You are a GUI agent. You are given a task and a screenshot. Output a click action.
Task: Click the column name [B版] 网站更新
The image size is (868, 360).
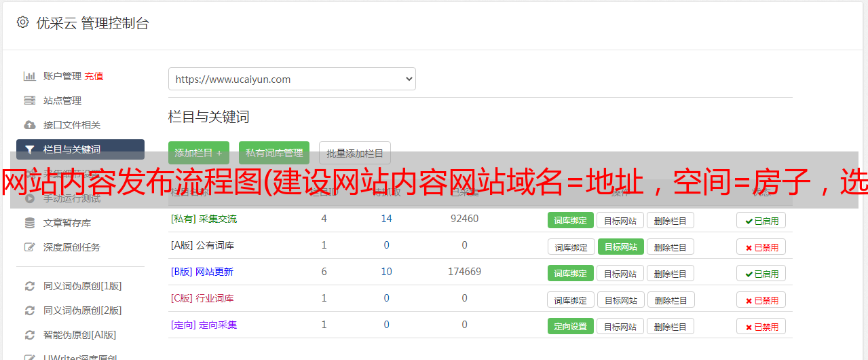pyautogui.click(x=202, y=272)
